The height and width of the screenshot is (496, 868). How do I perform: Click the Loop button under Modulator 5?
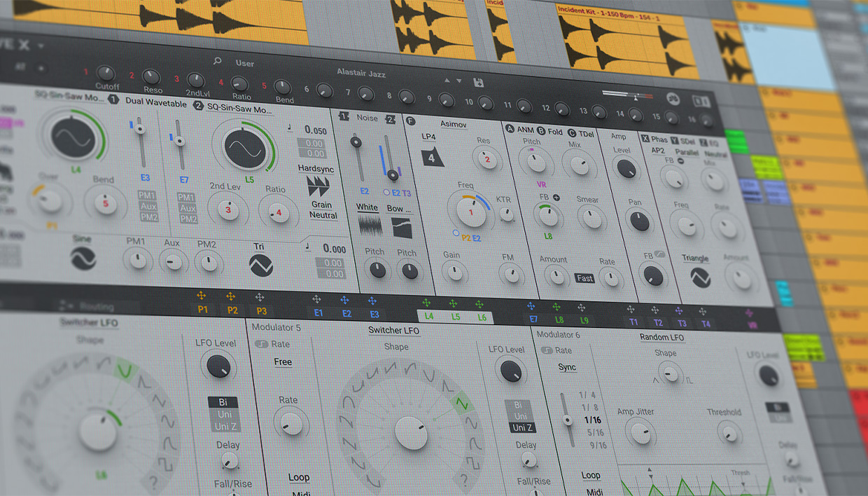[x=299, y=477]
